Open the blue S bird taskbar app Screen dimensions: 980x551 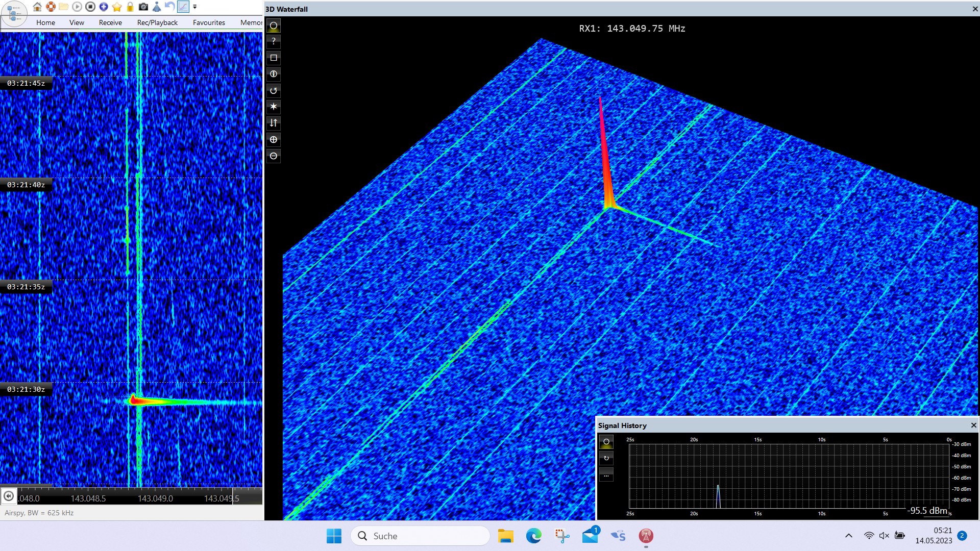point(618,536)
